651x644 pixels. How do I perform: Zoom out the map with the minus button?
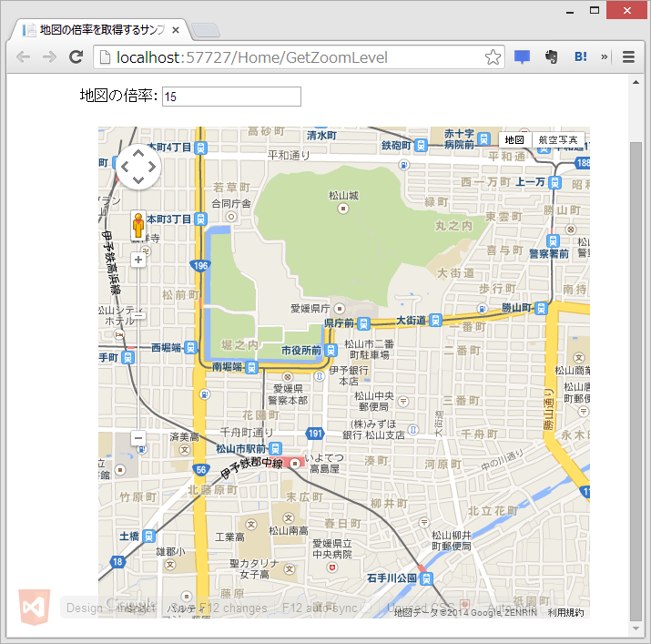138,438
